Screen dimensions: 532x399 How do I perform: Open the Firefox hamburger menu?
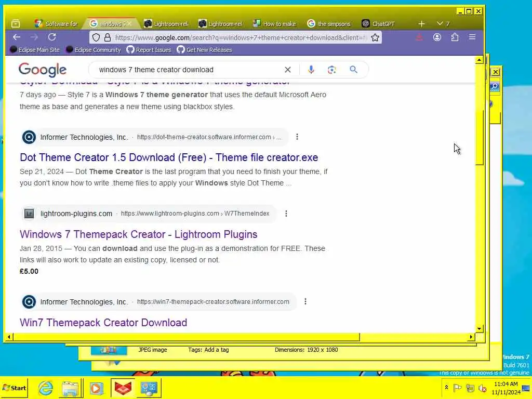[x=472, y=37]
